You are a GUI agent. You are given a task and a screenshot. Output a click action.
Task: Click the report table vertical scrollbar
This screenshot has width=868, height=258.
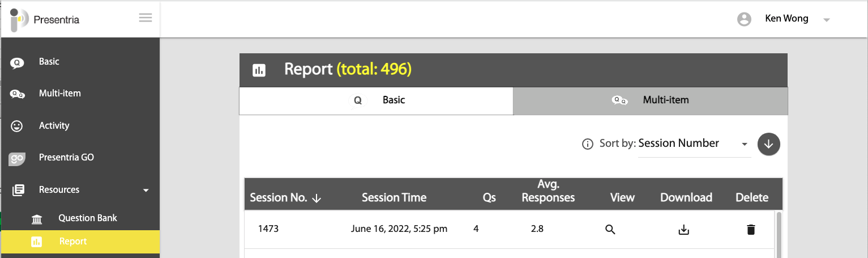click(779, 234)
